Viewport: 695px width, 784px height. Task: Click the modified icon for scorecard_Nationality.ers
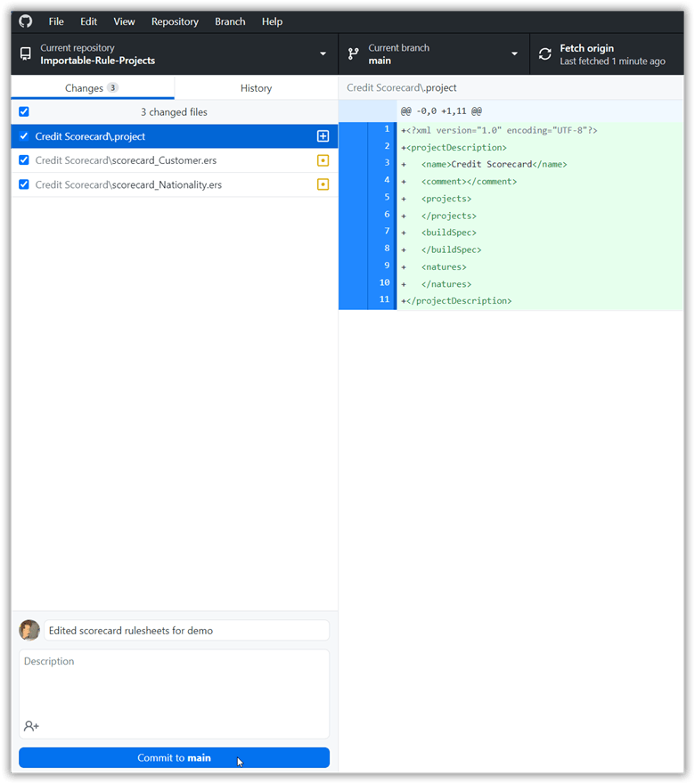click(323, 184)
